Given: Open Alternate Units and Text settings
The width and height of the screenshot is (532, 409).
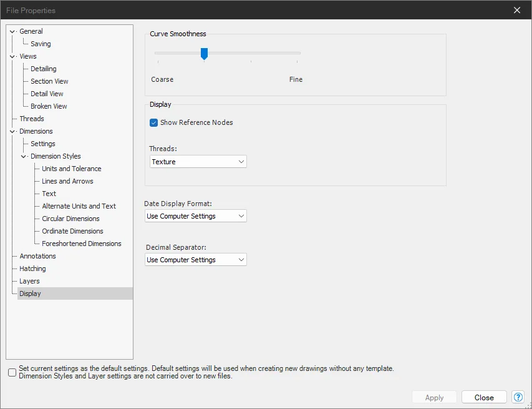Looking at the screenshot, I should (x=79, y=206).
